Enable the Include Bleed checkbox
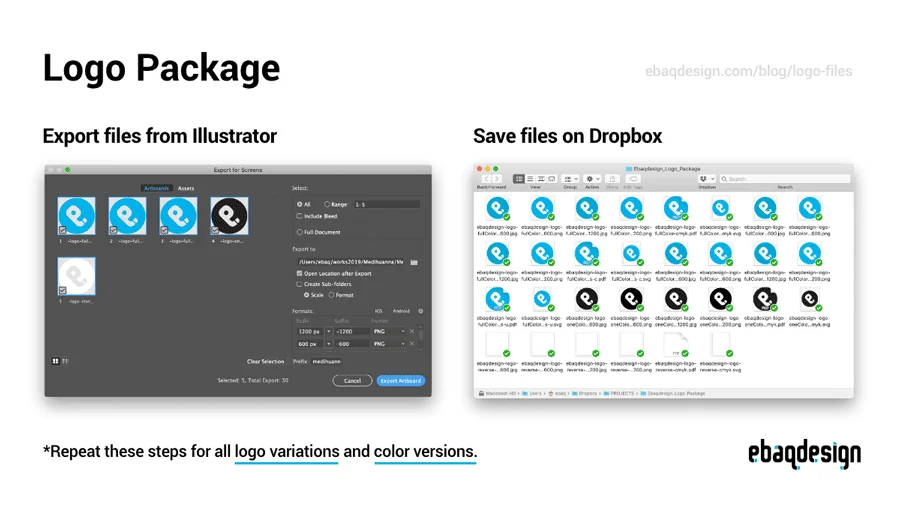The width and height of the screenshot is (900, 506). (299, 216)
